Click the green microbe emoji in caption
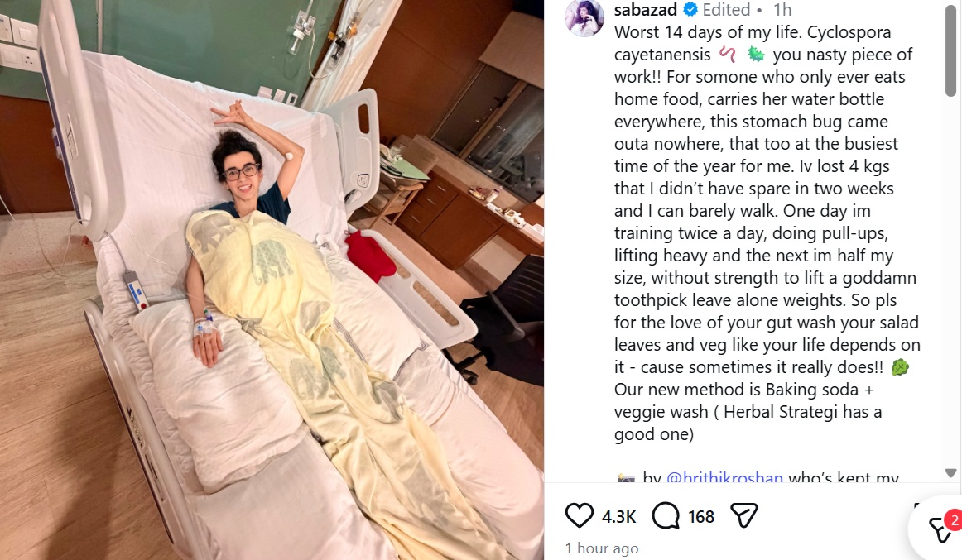Image resolution: width=962 pixels, height=560 pixels. (x=756, y=55)
